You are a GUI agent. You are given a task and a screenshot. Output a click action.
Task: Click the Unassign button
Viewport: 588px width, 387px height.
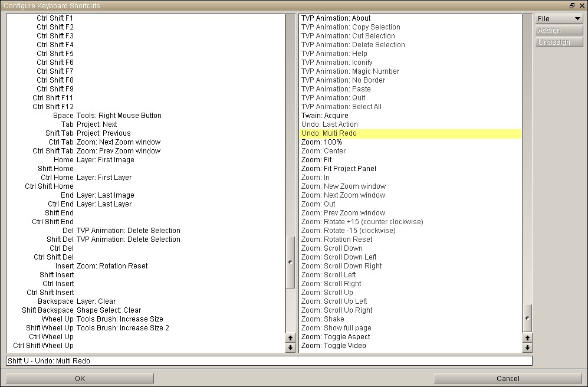click(559, 42)
